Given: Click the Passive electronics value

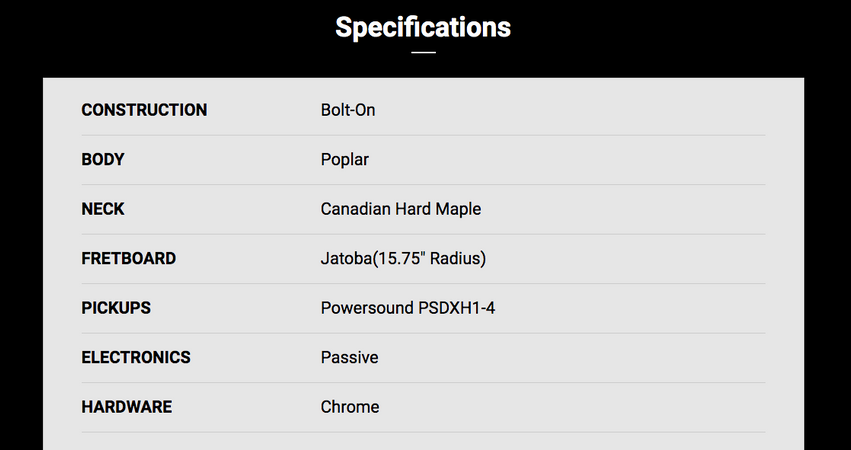Looking at the screenshot, I should point(350,357).
